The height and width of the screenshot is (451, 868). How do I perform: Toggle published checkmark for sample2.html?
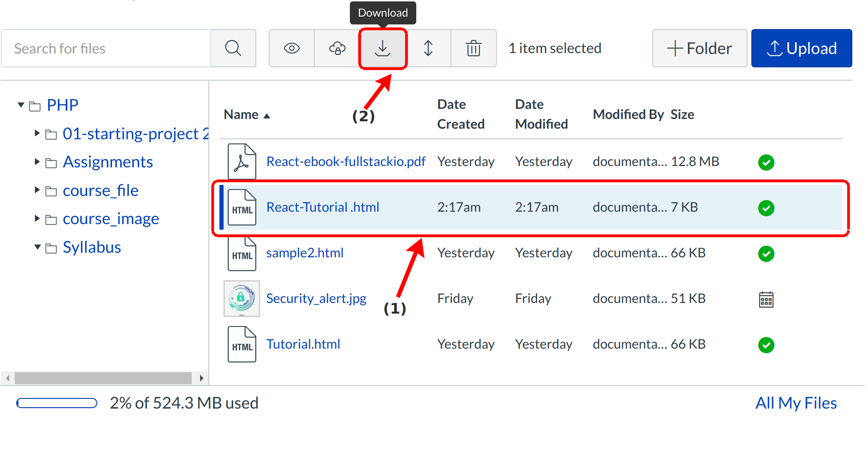point(766,254)
